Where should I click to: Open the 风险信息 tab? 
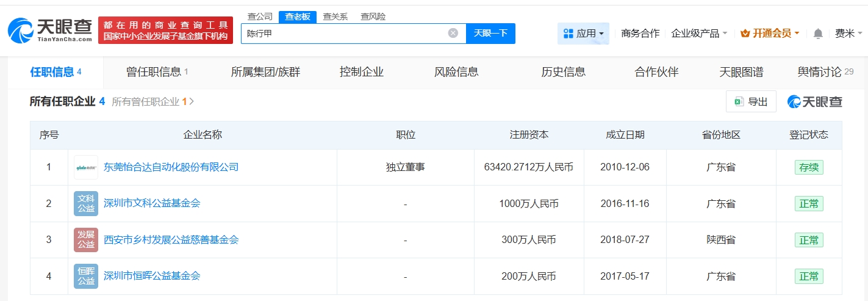coord(456,72)
